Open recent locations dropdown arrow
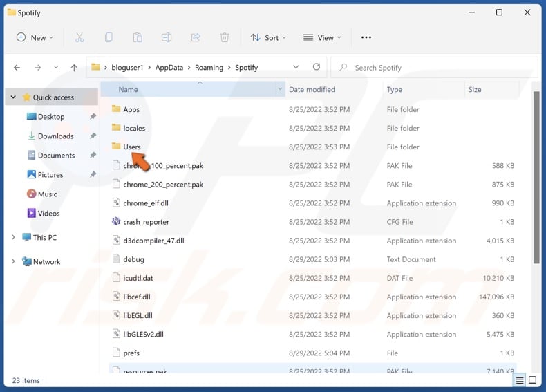Viewport: 546px width, 392px height. click(56, 68)
